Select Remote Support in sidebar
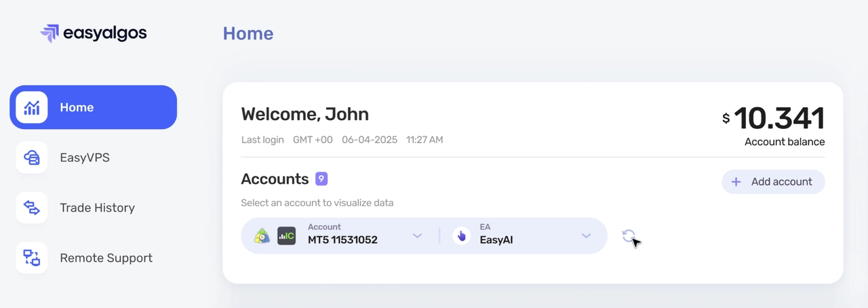 click(x=106, y=258)
